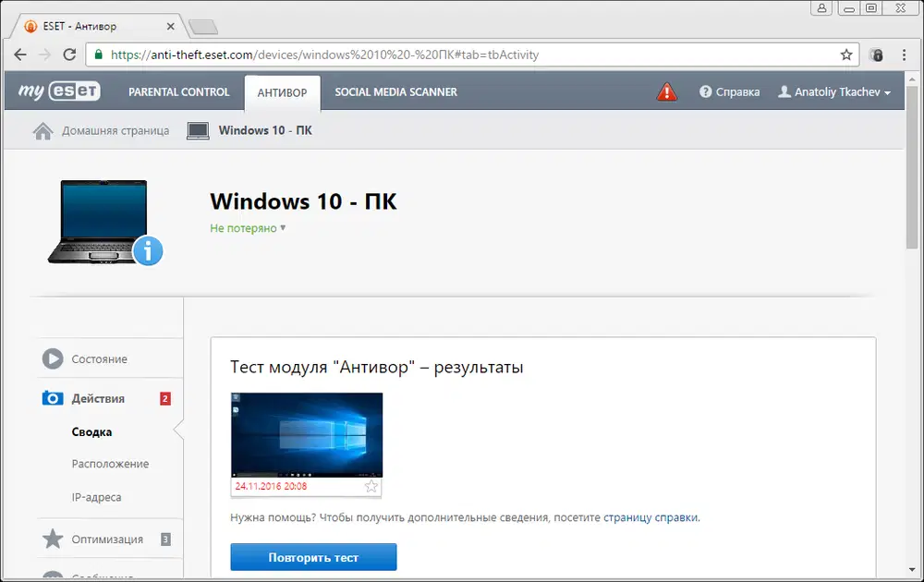Image resolution: width=924 pixels, height=582 pixels.
Task: Click the home icon before Домашняя страница
Action: pyautogui.click(x=43, y=130)
